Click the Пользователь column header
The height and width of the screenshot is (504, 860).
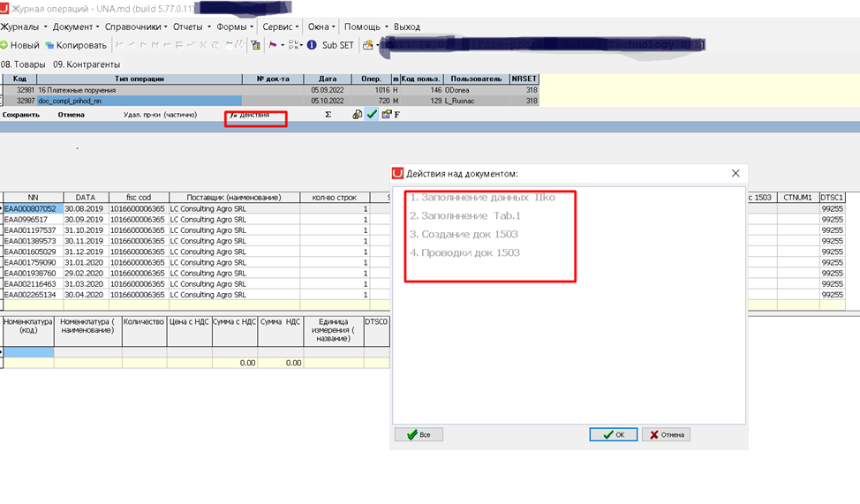pos(476,79)
